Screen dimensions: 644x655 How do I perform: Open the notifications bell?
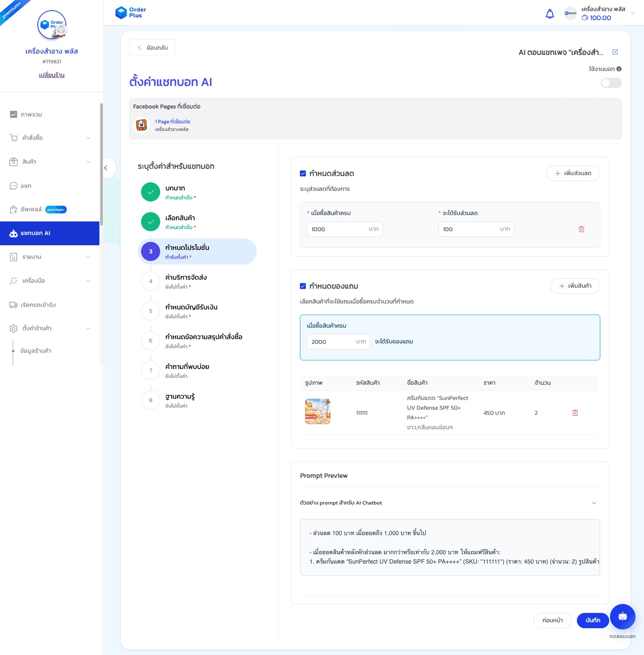coord(550,13)
